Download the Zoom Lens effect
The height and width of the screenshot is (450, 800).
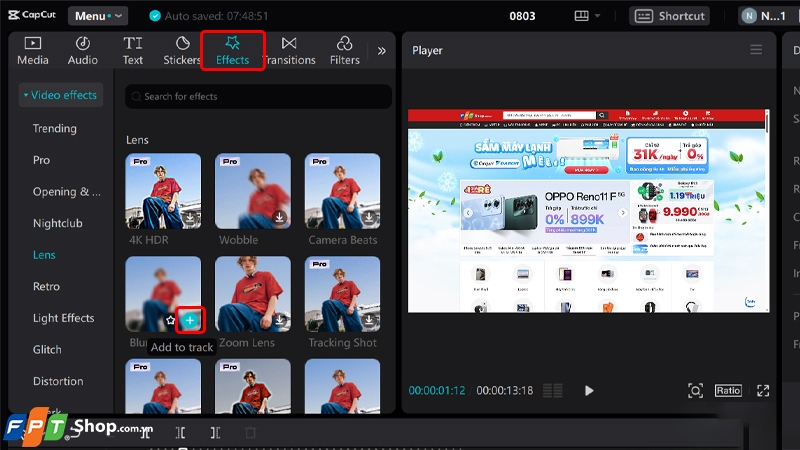280,320
